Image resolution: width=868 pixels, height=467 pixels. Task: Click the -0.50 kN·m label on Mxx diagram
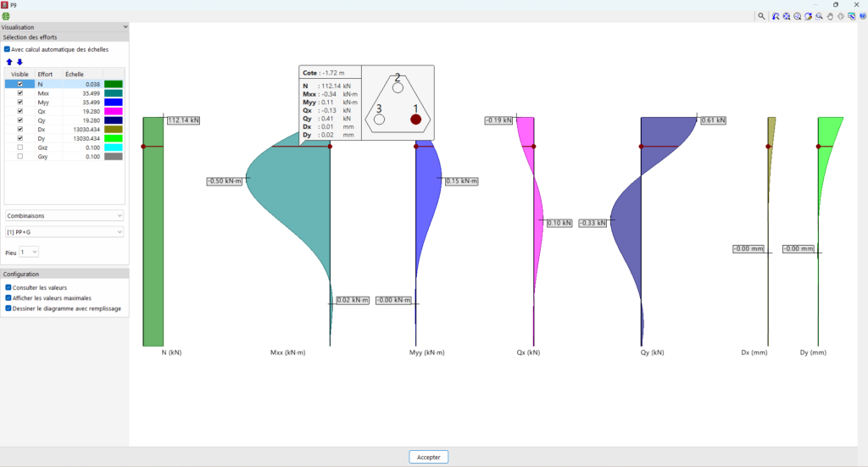tap(225, 181)
